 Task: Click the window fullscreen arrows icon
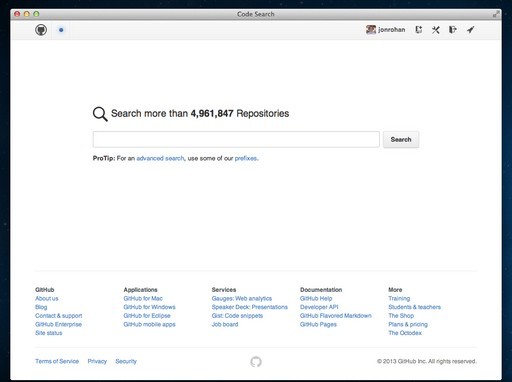pyautogui.click(x=496, y=14)
